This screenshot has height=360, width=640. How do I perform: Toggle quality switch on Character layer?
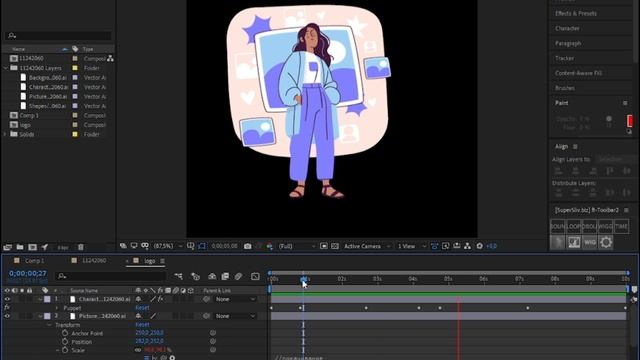pyautogui.click(x=153, y=299)
